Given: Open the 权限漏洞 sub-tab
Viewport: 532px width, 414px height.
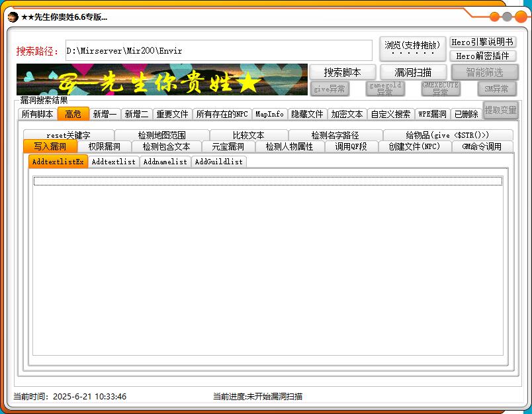Looking at the screenshot, I should pos(104,146).
